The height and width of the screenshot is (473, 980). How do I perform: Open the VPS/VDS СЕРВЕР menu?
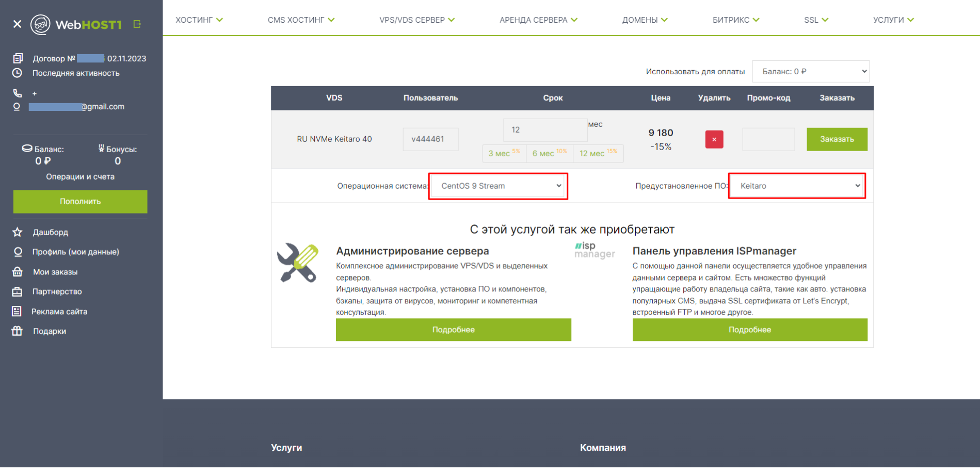417,20
